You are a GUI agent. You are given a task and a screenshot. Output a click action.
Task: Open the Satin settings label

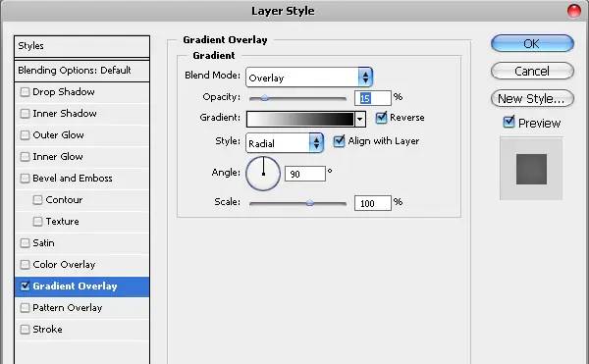(x=43, y=243)
